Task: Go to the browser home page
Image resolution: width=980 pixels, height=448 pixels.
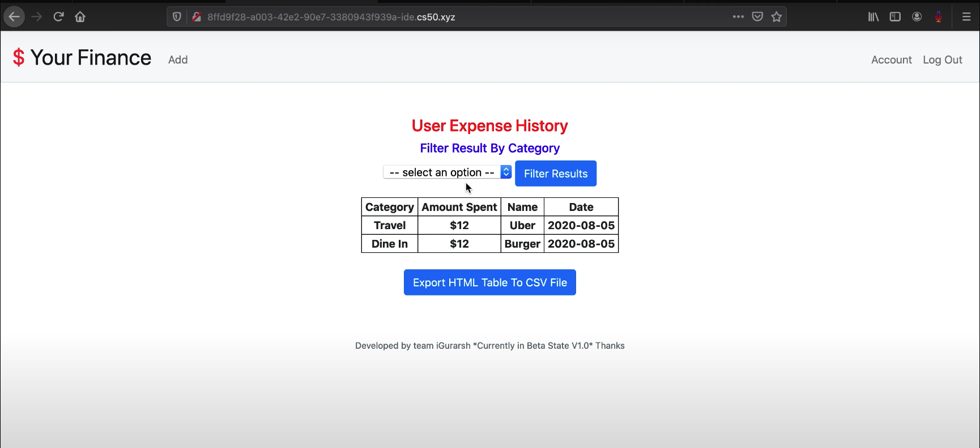Action: [x=80, y=17]
